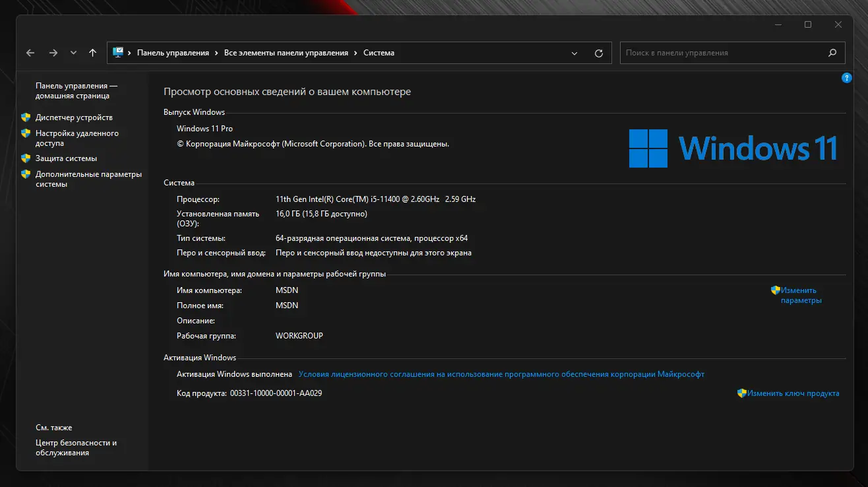This screenshot has width=868, height=487.
Task: Go back using the Back arrow
Action: 30,53
